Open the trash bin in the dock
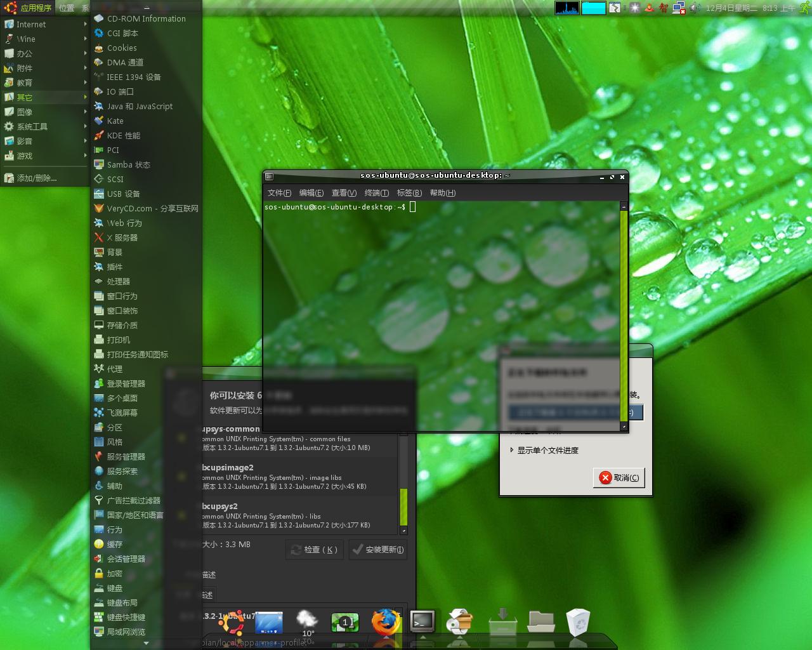Image resolution: width=812 pixels, height=650 pixels. (x=578, y=622)
